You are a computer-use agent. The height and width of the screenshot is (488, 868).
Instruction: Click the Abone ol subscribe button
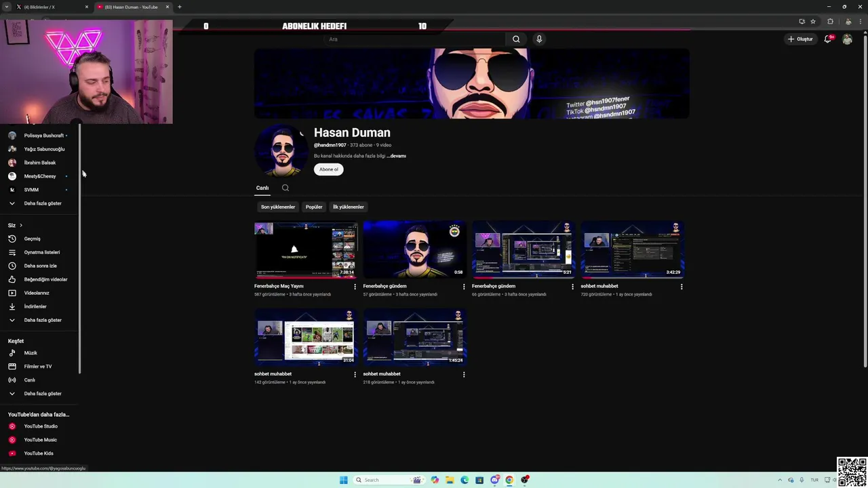pyautogui.click(x=328, y=169)
